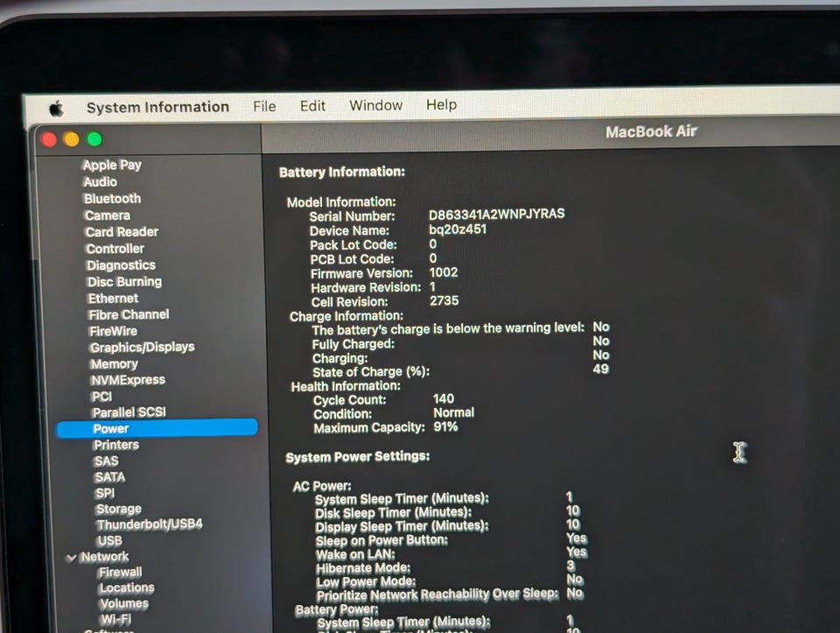Click firmware version value 1002
The width and height of the screenshot is (840, 633).
coord(444,272)
